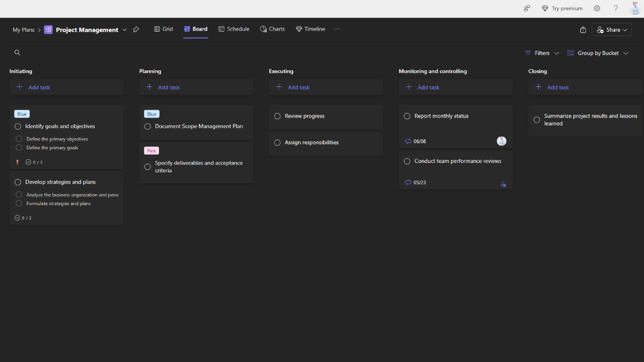Switch to the Timeline view tab
The image size is (644, 362).
pyautogui.click(x=310, y=29)
